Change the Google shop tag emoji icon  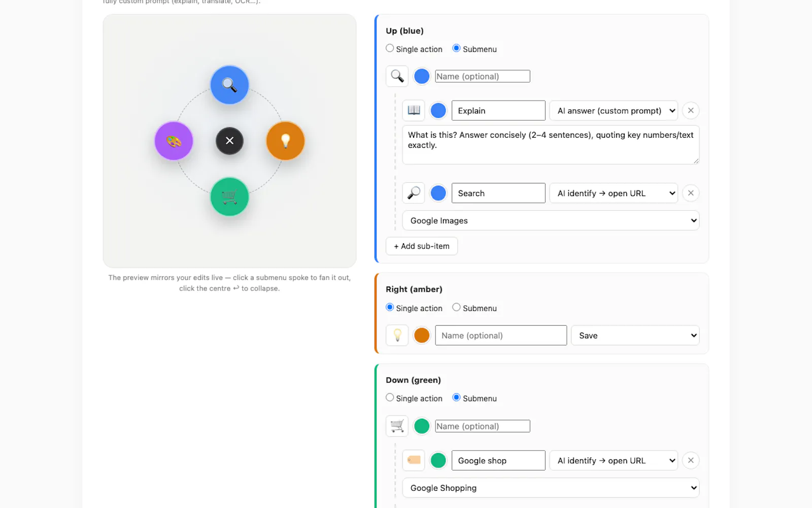point(414,460)
